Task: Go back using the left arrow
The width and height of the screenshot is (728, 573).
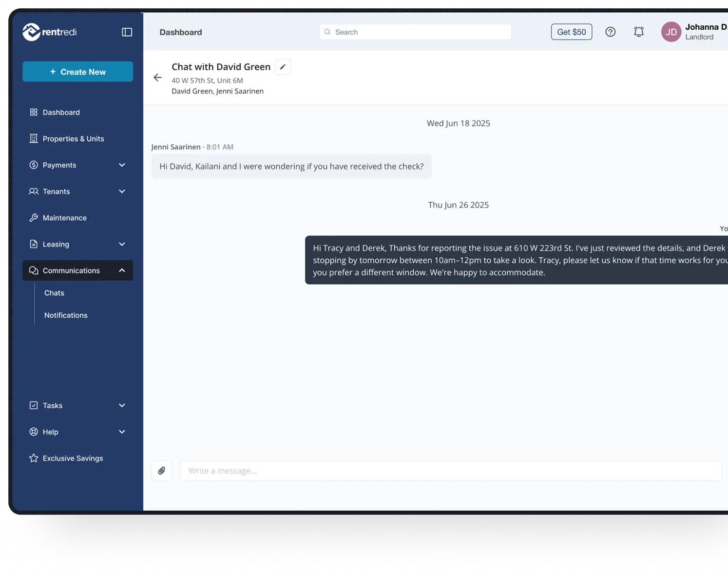Action: [x=157, y=77]
